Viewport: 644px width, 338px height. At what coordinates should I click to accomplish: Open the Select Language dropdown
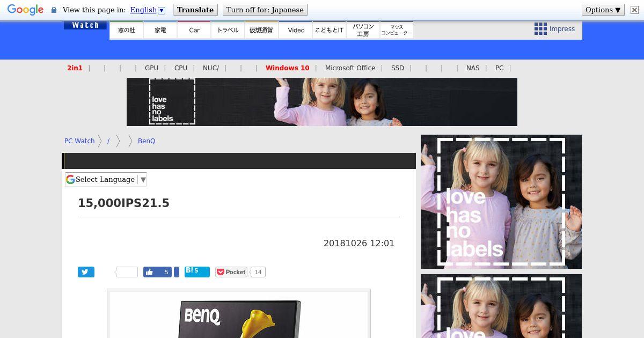pos(106,180)
